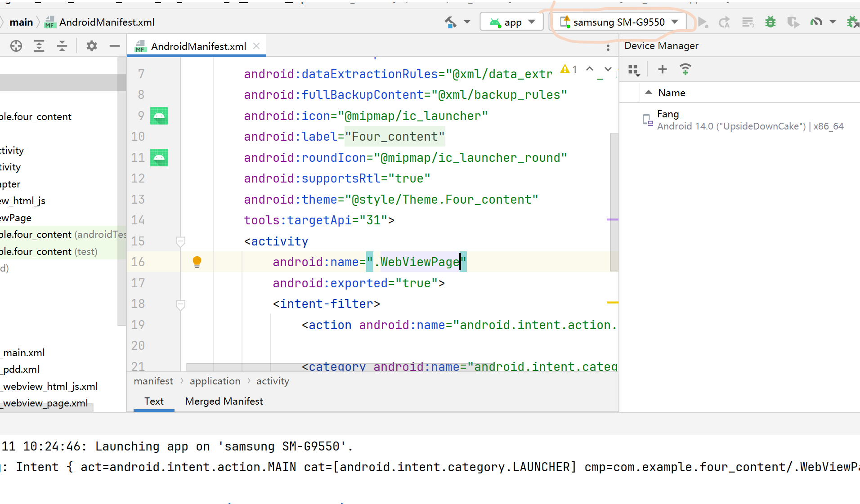Click ic_launcher_round gutter icon on line 11
The height and width of the screenshot is (504, 860).
pyautogui.click(x=159, y=158)
